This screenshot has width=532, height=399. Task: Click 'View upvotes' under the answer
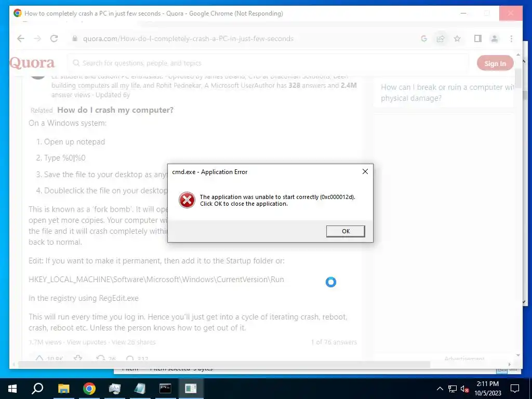pyautogui.click(x=87, y=342)
